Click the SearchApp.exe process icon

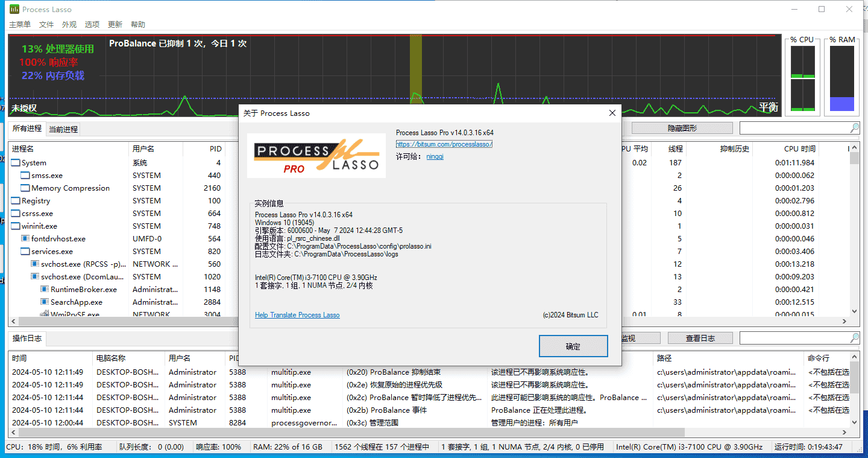click(45, 302)
